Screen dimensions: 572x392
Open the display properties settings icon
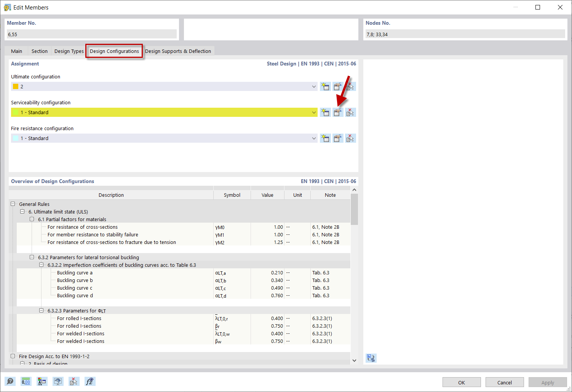(x=42, y=381)
